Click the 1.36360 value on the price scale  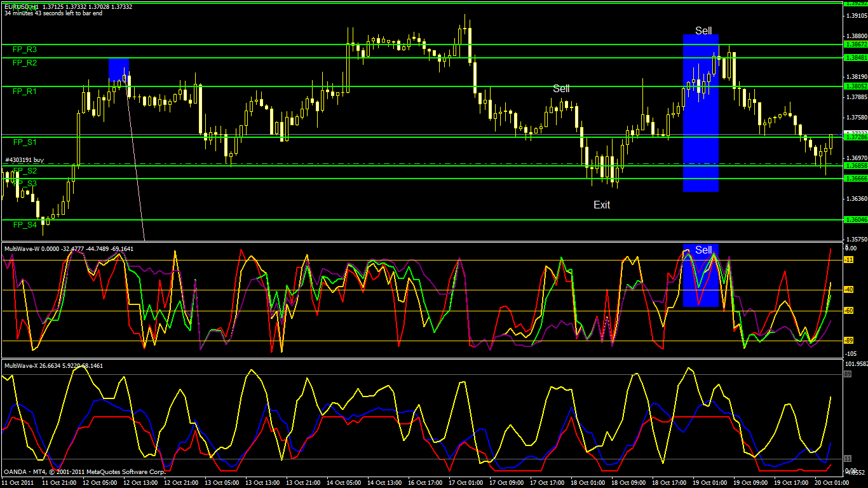tap(857, 198)
